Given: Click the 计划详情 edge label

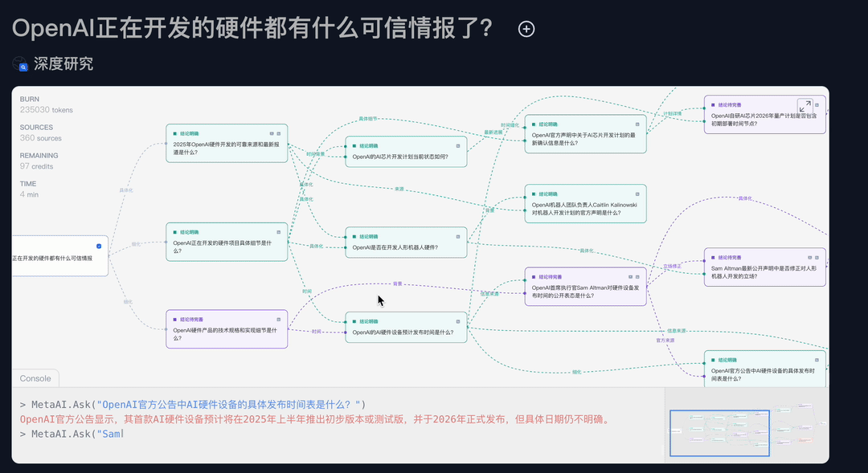Looking at the screenshot, I should pos(672,113).
